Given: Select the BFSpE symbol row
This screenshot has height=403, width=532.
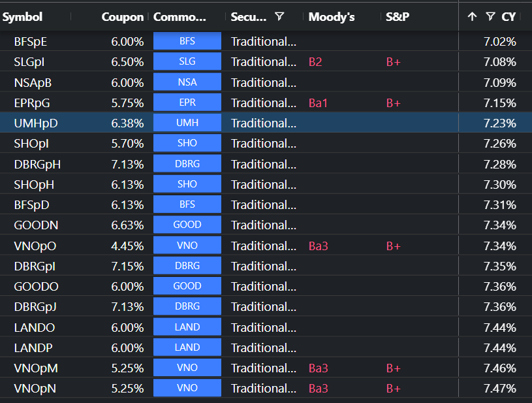Looking at the screenshot, I should [31, 41].
